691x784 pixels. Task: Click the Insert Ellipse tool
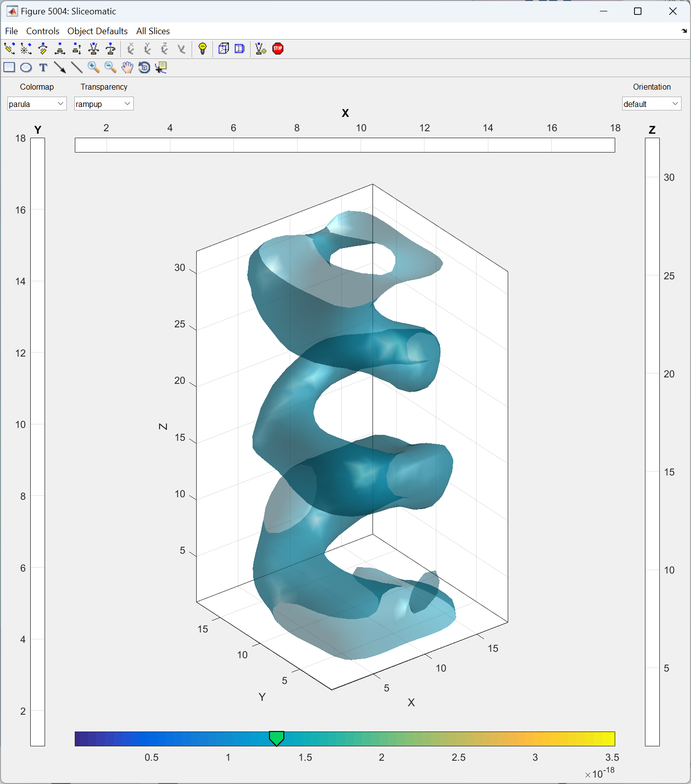pyautogui.click(x=26, y=67)
